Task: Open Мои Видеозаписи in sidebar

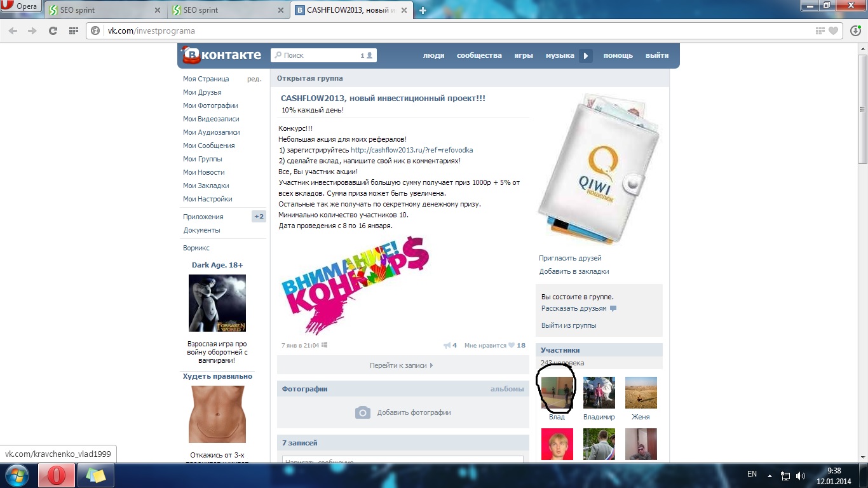Action: 211,119
